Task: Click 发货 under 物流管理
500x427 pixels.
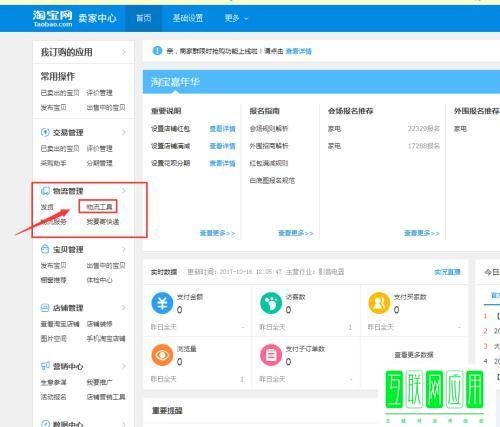Action: [47, 207]
